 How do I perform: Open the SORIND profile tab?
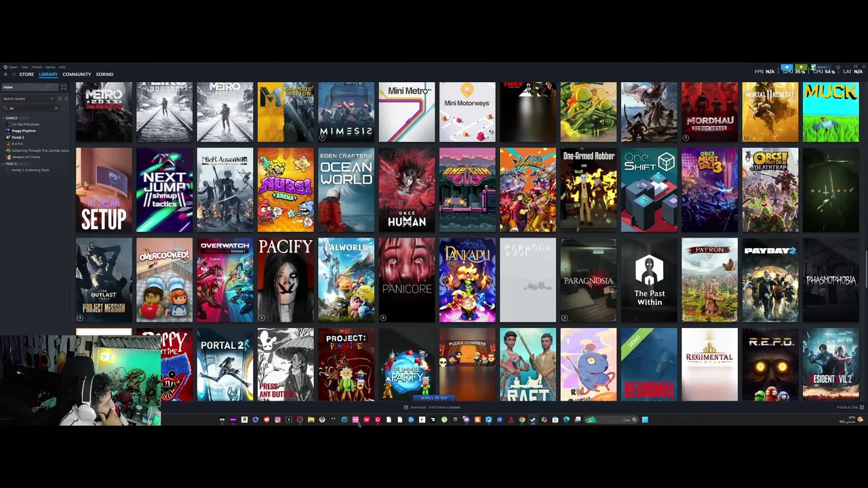[x=104, y=74]
